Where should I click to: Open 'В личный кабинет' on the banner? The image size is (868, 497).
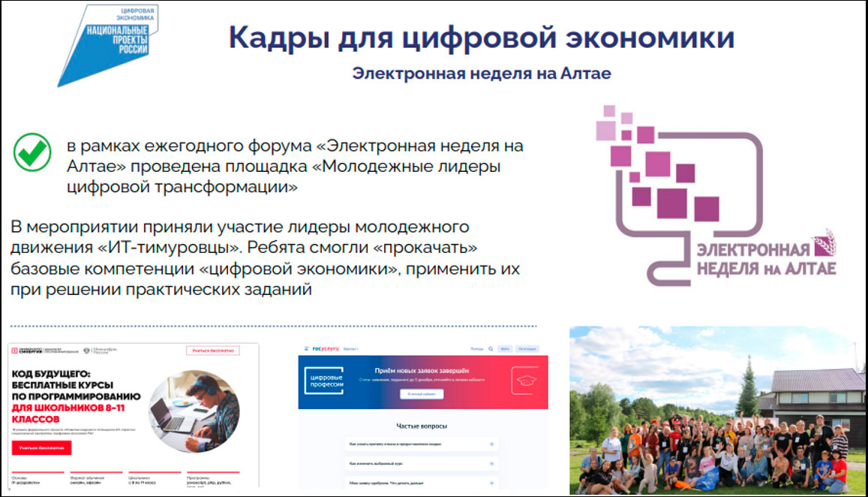tap(422, 394)
